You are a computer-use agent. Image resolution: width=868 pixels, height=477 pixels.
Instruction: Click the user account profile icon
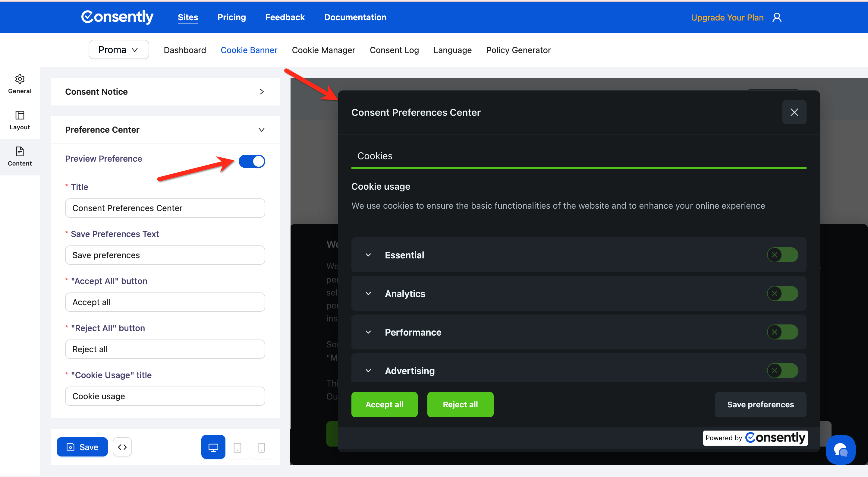click(x=777, y=17)
